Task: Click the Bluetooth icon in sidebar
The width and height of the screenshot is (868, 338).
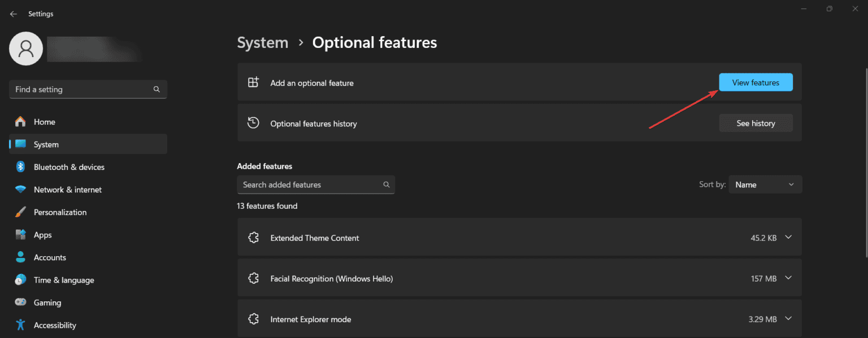Action: tap(21, 167)
